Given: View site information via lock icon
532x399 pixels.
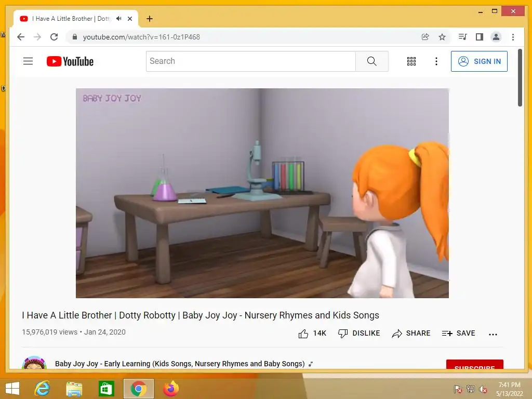Looking at the screenshot, I should (x=75, y=37).
